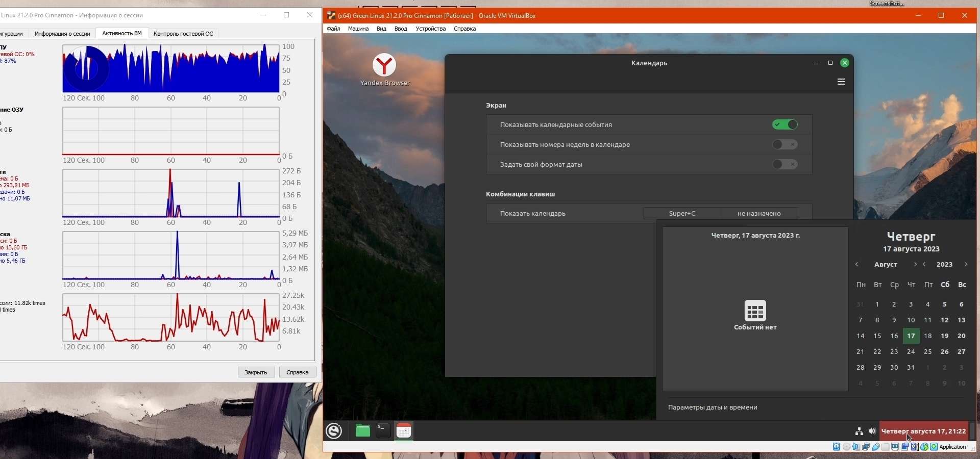Select the month label Август
This screenshot has width=980, height=459.
886,264
